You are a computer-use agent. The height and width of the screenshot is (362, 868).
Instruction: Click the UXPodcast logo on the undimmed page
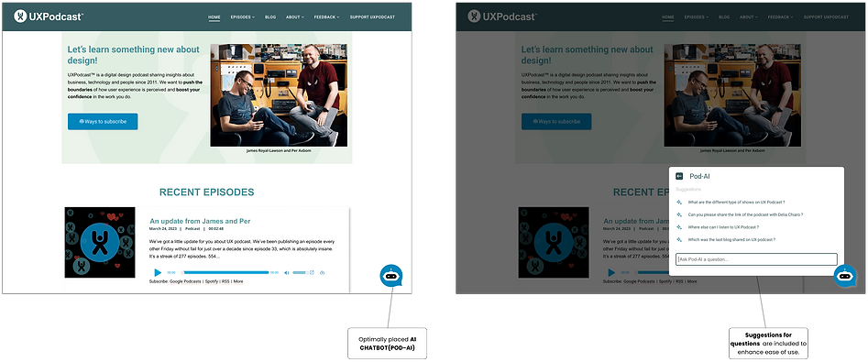(49, 16)
